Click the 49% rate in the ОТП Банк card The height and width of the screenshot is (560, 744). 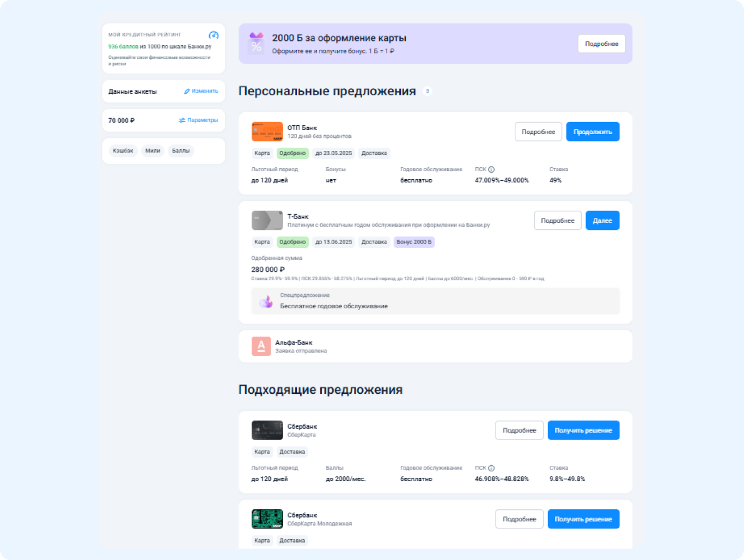556,180
